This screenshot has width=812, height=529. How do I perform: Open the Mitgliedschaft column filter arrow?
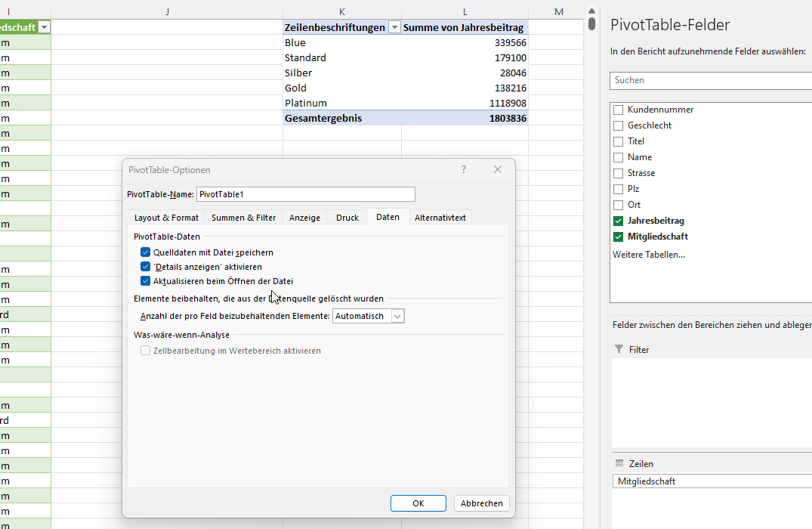point(44,28)
